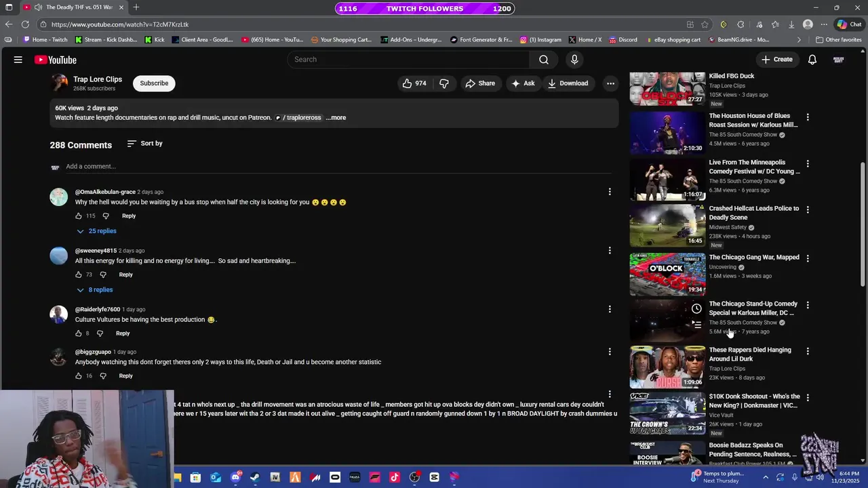Open Steam from the taskbar
The height and width of the screenshot is (488, 868).
[255, 478]
